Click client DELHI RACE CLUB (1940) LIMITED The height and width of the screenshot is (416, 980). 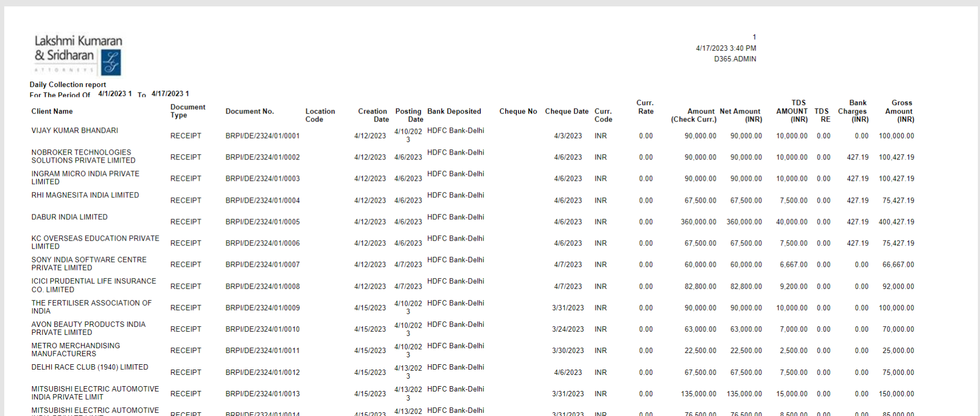90,367
